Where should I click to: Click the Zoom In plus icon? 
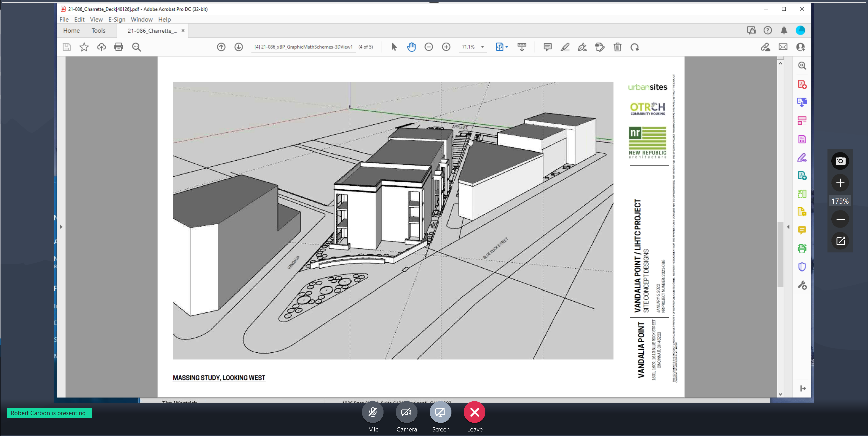coord(446,47)
